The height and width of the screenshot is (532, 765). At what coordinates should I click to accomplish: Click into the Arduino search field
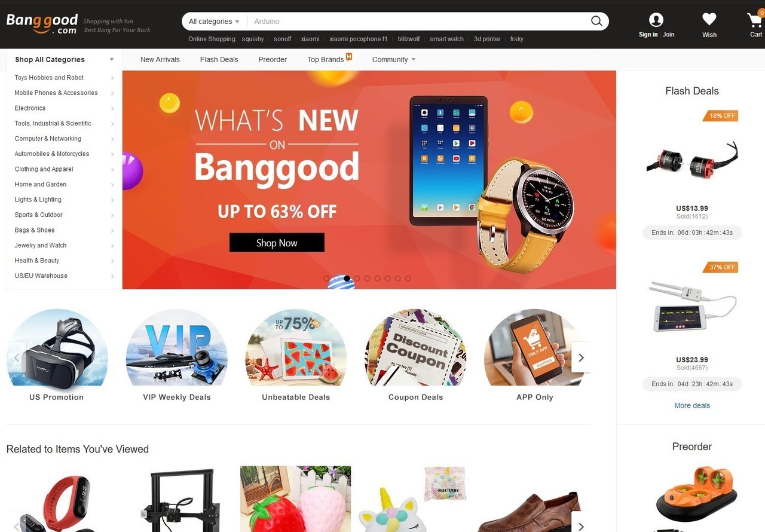[418, 22]
